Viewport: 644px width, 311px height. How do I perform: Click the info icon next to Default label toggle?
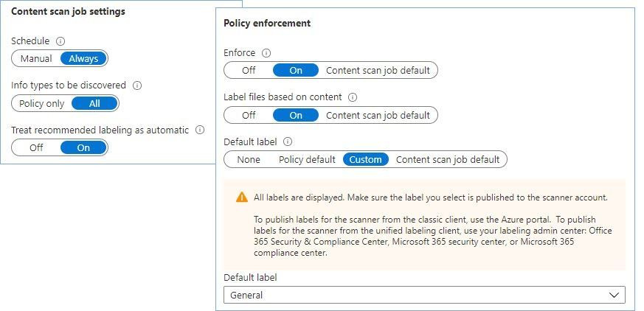[288, 141]
